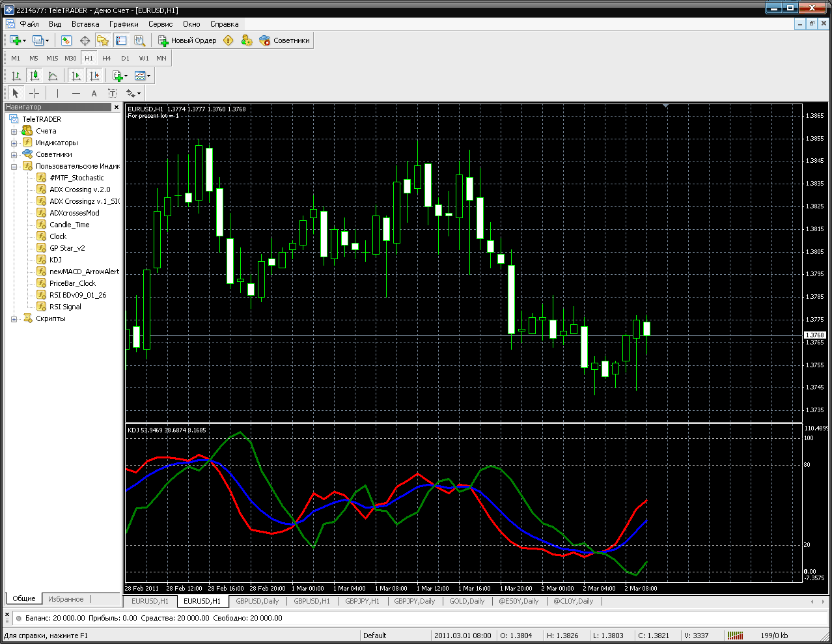Close the Навигатор panel

point(117,107)
